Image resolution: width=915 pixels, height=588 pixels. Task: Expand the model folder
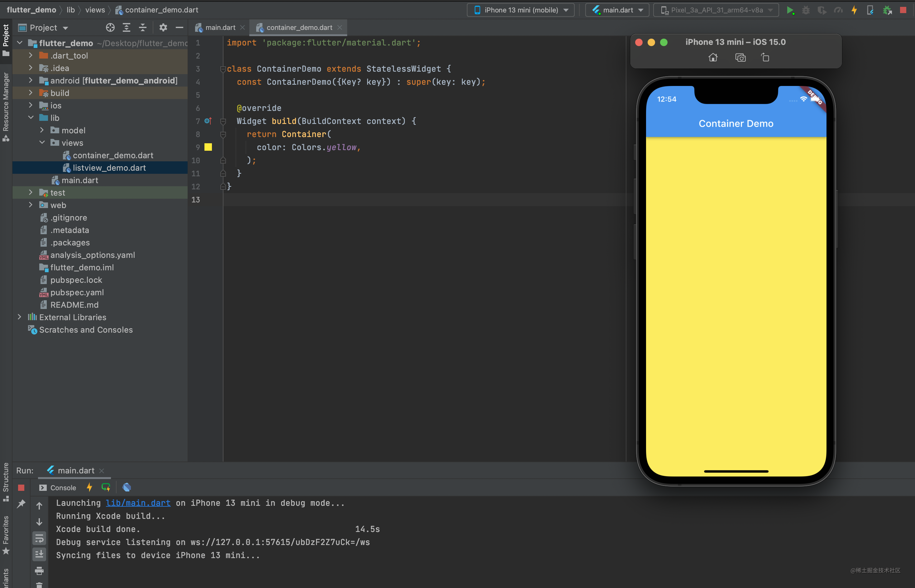pyautogui.click(x=42, y=130)
